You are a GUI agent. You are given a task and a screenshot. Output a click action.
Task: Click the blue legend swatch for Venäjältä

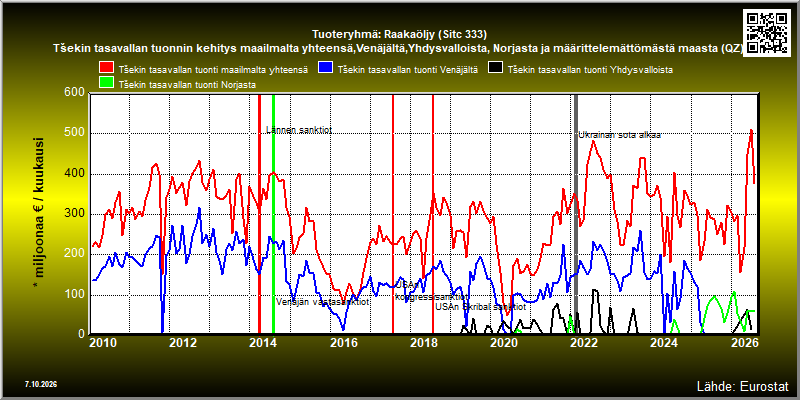[325, 68]
